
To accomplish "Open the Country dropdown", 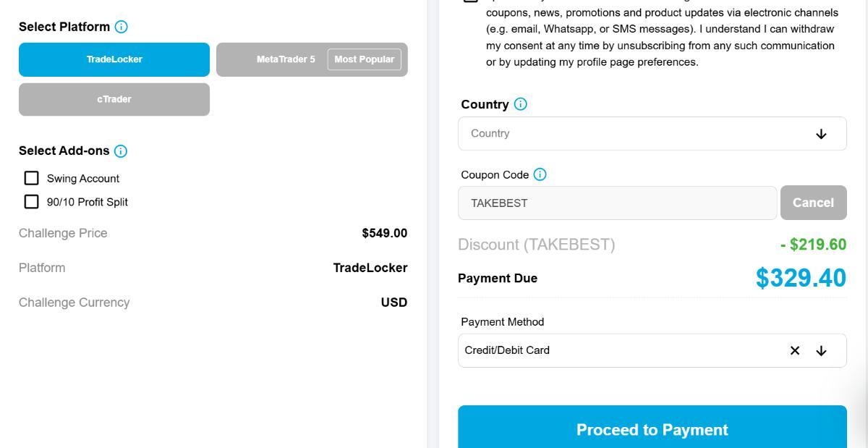I will pyautogui.click(x=637, y=134).
